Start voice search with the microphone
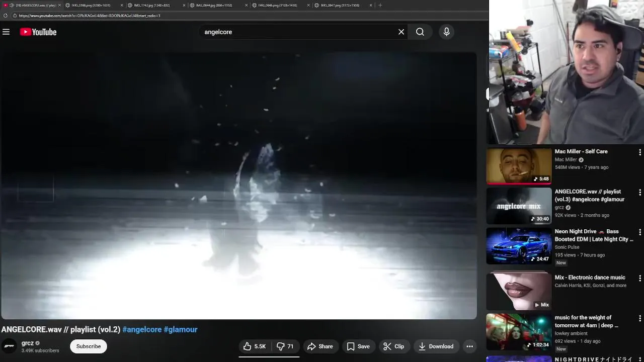 point(446,32)
